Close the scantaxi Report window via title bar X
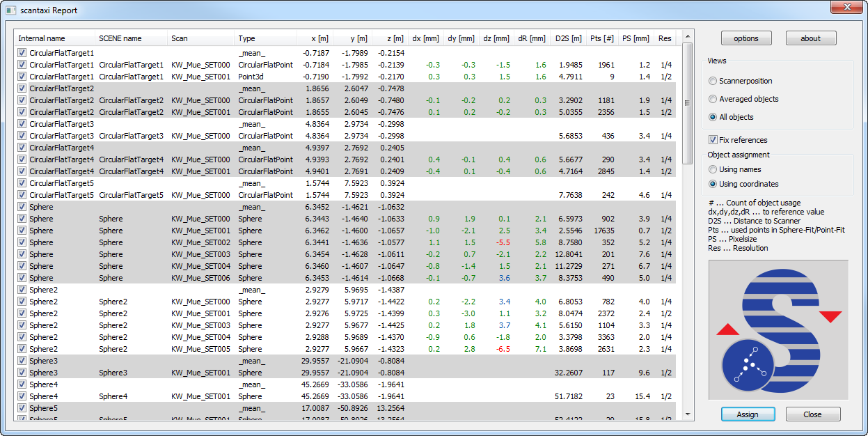This screenshot has height=436, width=868. 847,7
